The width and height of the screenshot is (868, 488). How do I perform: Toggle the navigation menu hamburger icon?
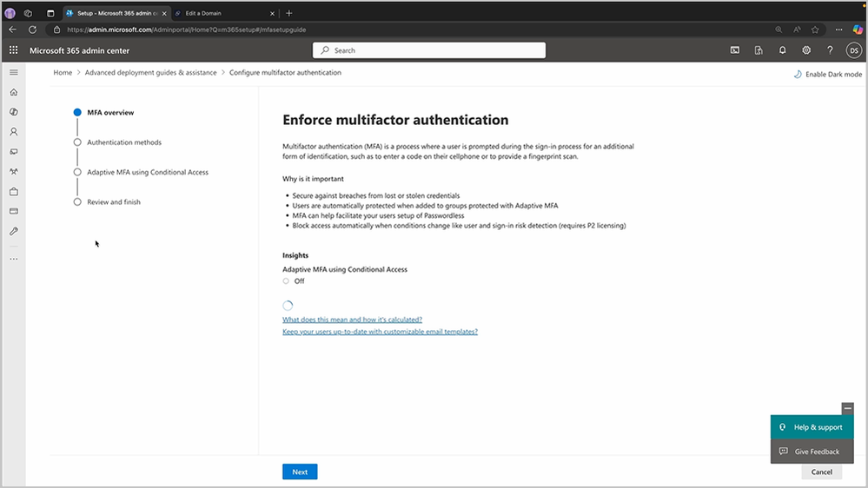(14, 72)
